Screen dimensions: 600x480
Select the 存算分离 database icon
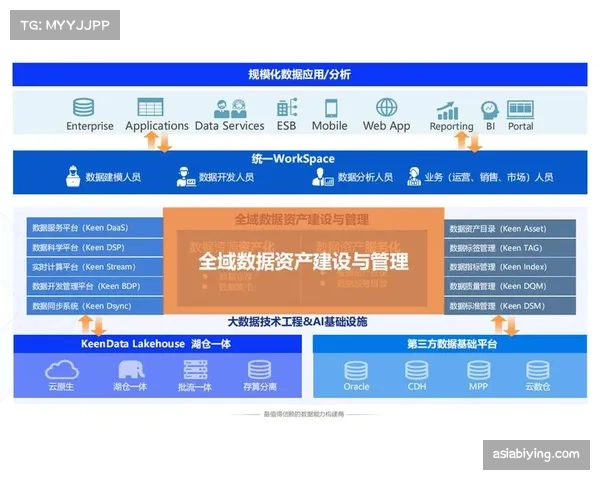(x=259, y=370)
